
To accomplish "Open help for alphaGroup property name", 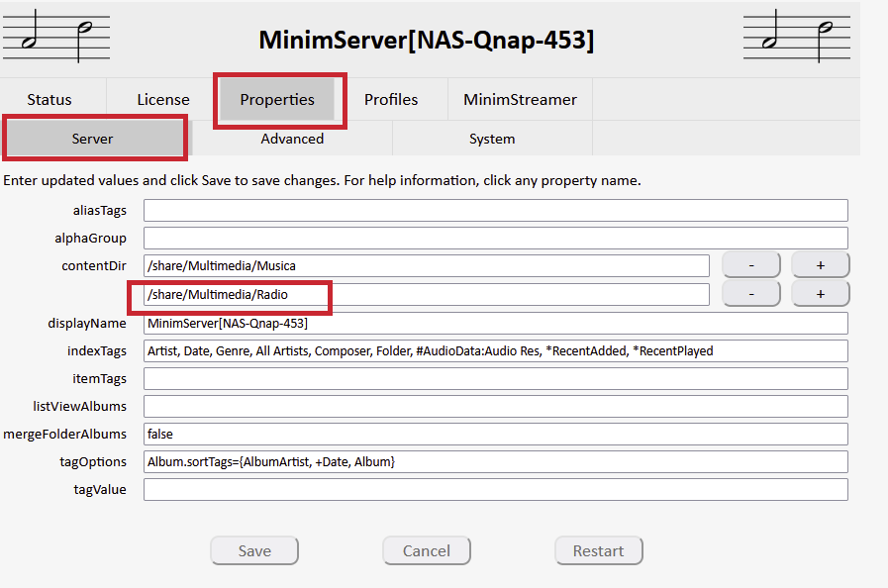I will pyautogui.click(x=91, y=238).
